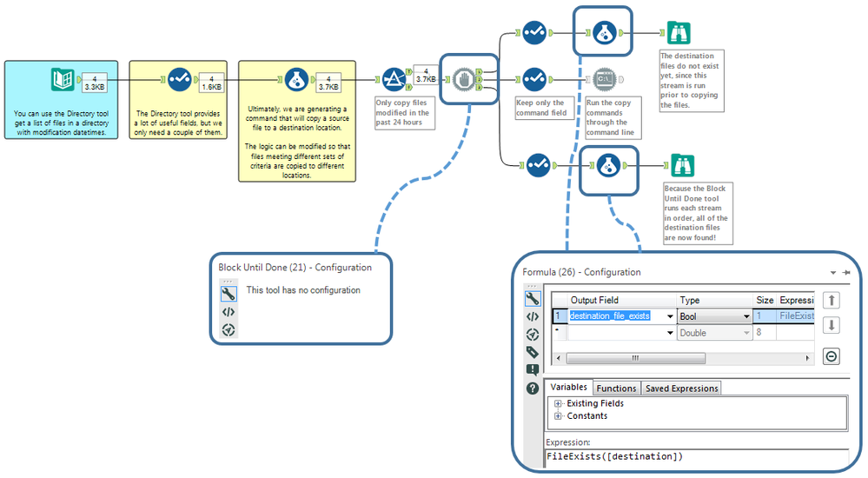
Task: Delete the formula row with the minus button
Action: [x=831, y=356]
